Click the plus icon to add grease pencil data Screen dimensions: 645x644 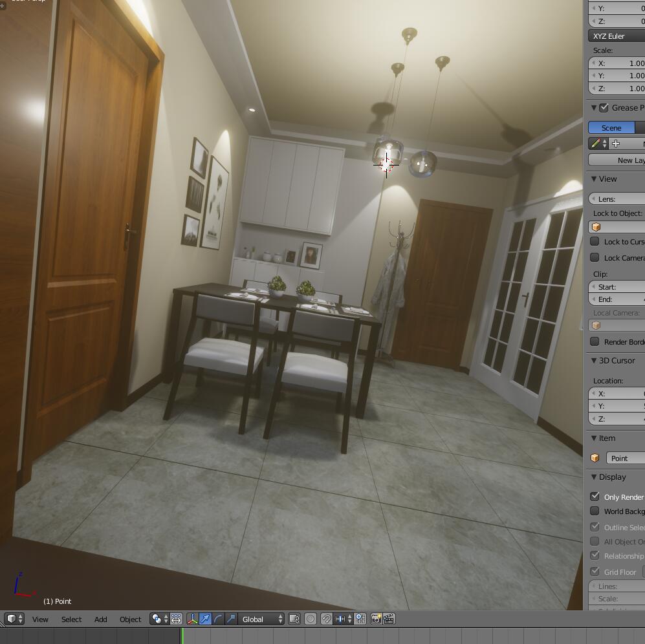(x=616, y=144)
